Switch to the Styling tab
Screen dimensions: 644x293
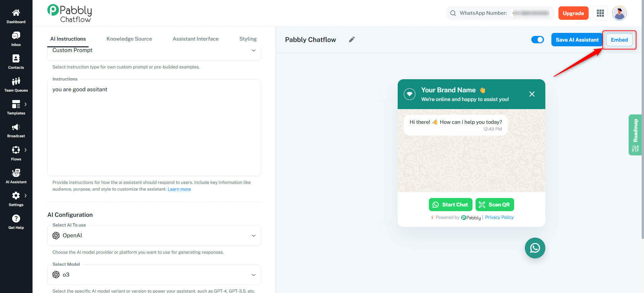click(x=248, y=39)
